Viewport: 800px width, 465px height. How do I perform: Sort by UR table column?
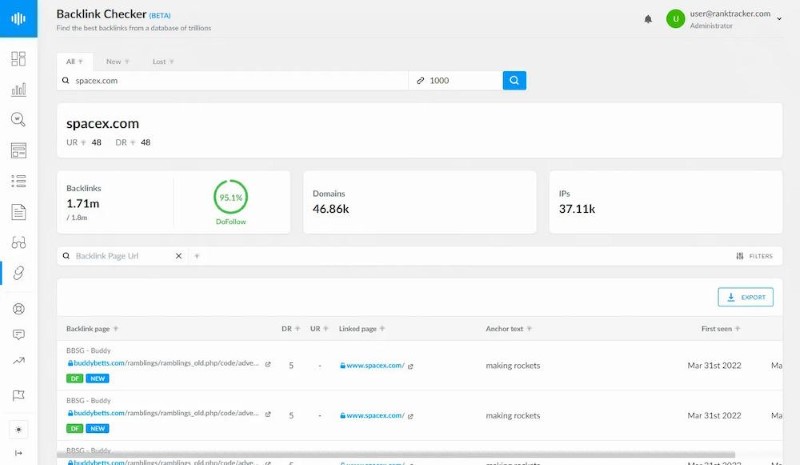pos(319,329)
